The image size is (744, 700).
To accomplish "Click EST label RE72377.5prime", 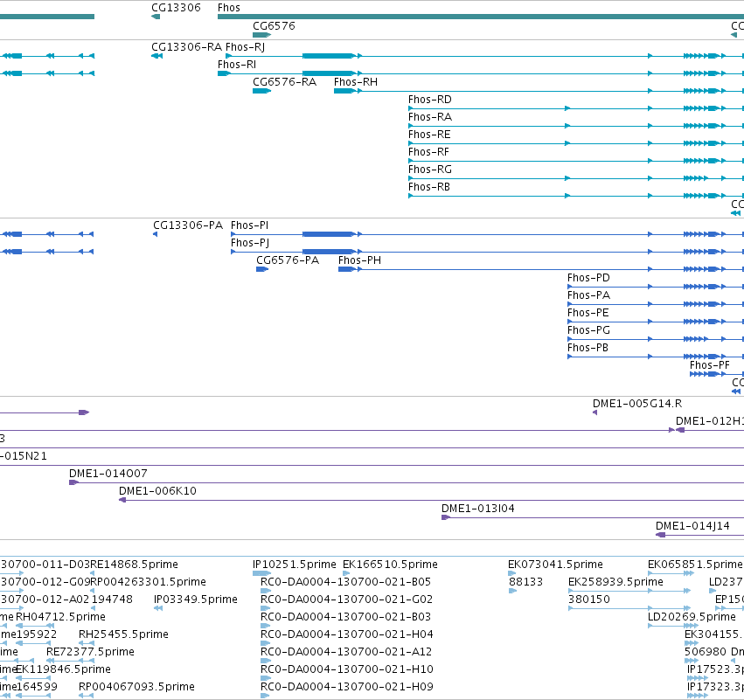I will (x=90, y=652).
